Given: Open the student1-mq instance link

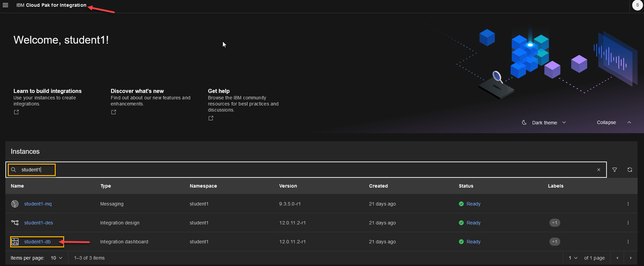Looking at the screenshot, I should 38,204.
